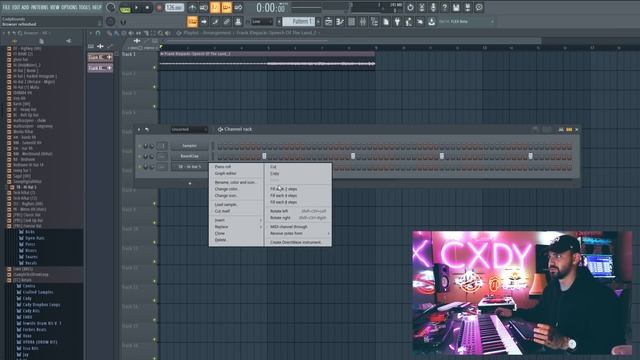
Task: Select Crafted Samples in the browser
Action: pos(38,292)
